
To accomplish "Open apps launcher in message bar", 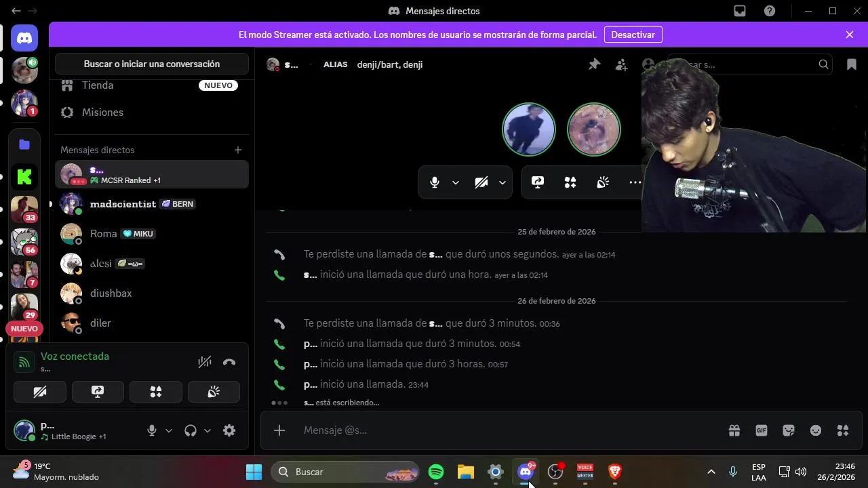I will [843, 430].
